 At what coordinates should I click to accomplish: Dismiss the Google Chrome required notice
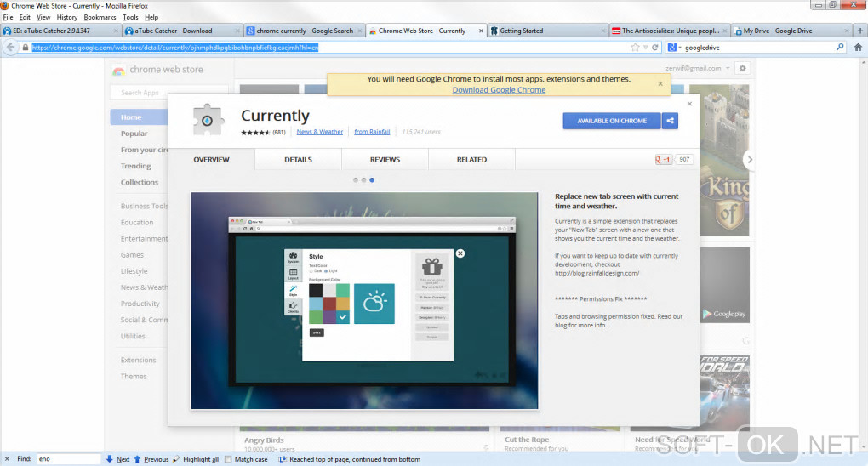(660, 83)
